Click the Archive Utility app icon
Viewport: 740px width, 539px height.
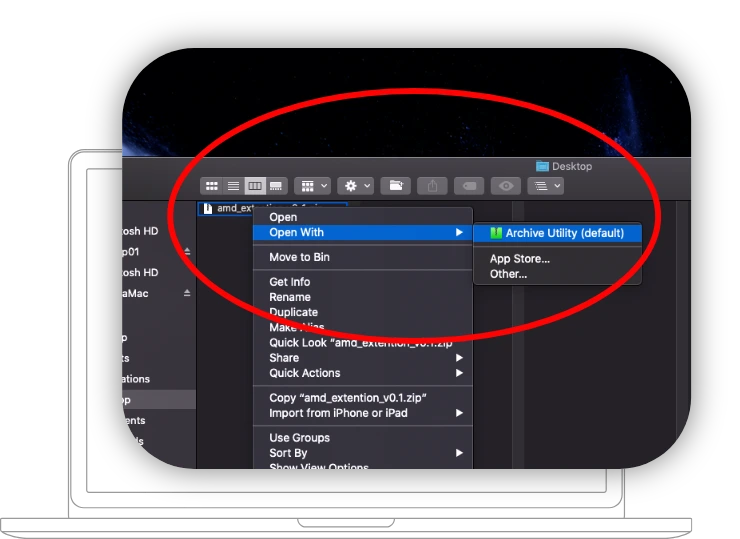496,233
